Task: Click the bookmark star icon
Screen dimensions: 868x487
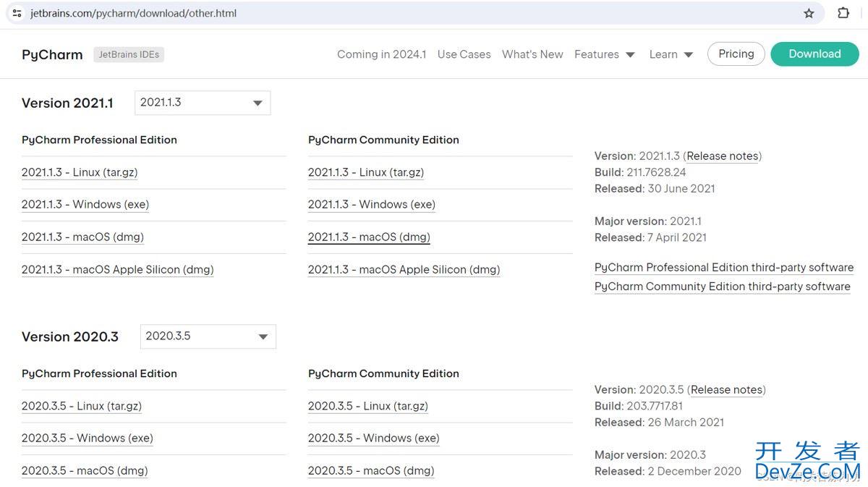Action: (809, 13)
